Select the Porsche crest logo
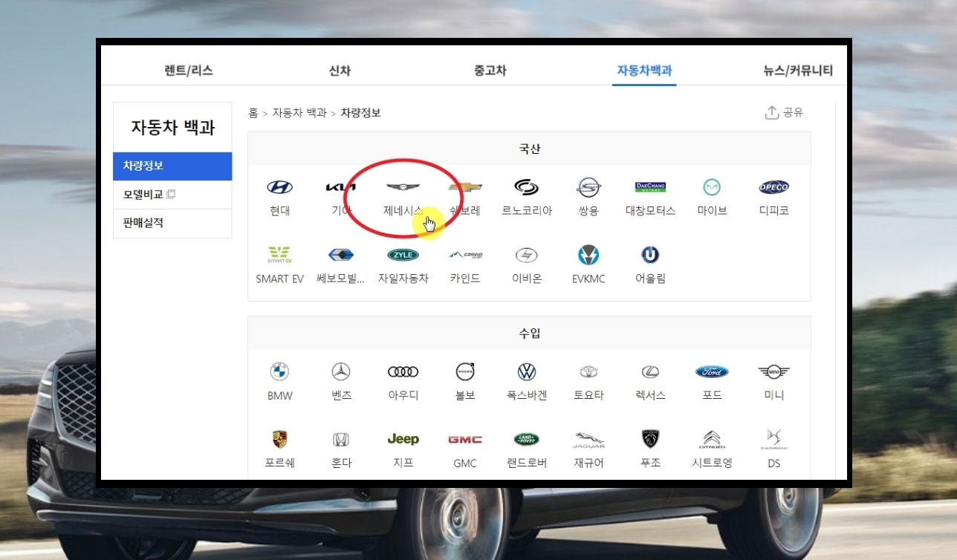 pos(279,439)
